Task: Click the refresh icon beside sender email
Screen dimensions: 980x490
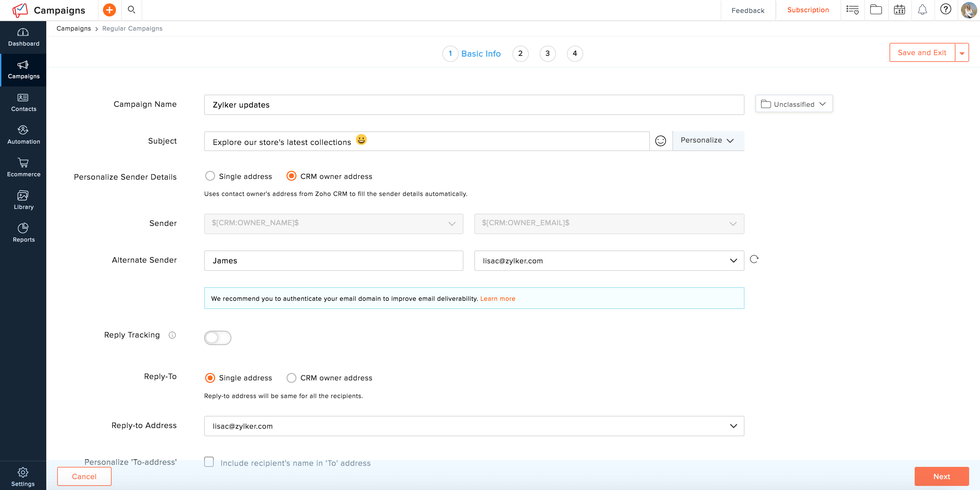Action: coord(754,259)
